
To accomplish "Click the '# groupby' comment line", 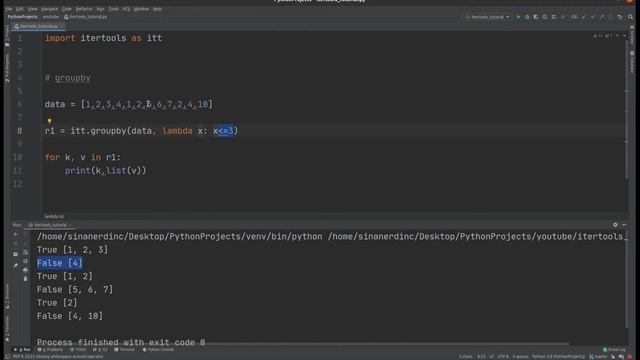I will coord(68,78).
